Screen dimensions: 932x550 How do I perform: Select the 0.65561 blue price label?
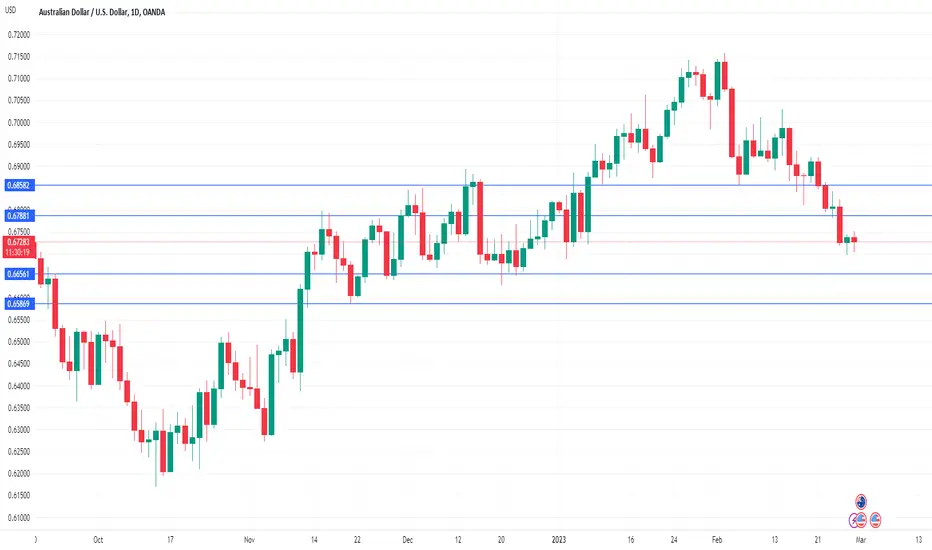(18, 274)
